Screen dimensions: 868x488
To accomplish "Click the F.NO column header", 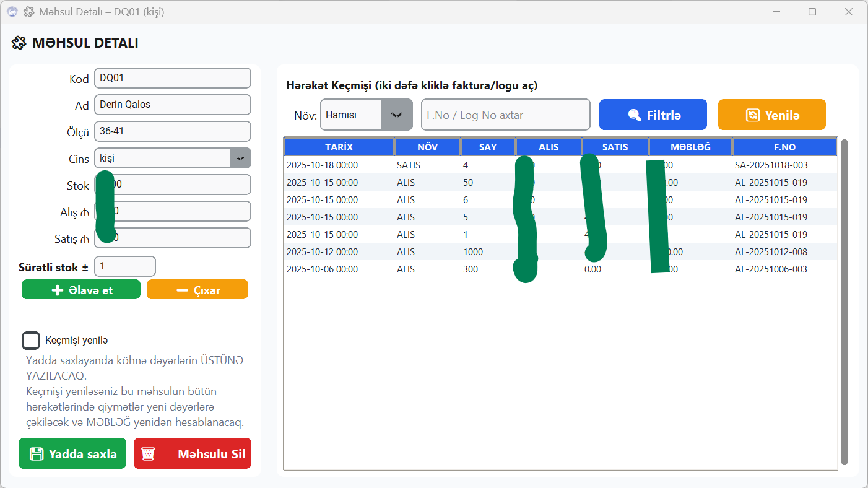I will pyautogui.click(x=784, y=147).
